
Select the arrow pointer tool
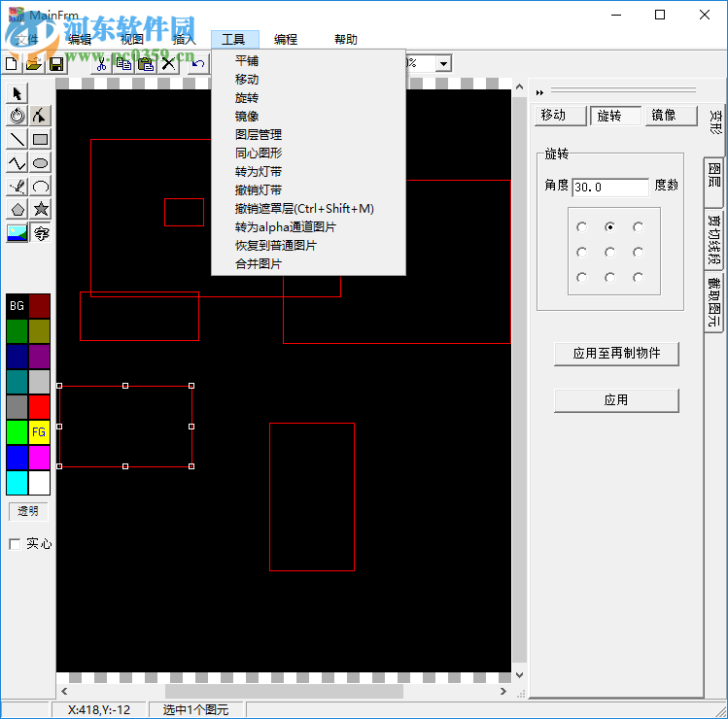[17, 93]
